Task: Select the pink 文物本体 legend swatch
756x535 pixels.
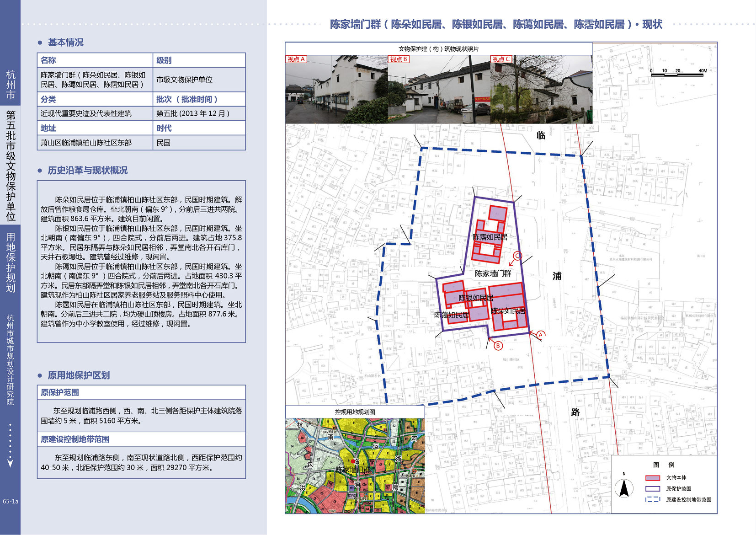Action: pos(652,478)
